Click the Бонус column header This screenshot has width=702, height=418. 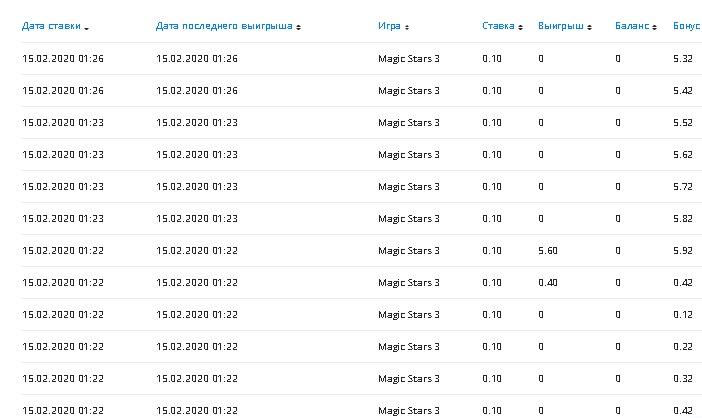click(x=686, y=26)
